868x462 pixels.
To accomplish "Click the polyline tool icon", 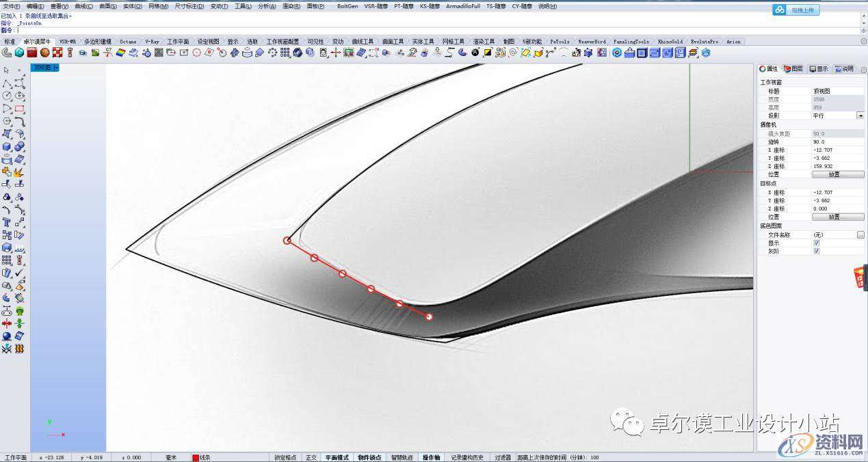I will [6, 83].
